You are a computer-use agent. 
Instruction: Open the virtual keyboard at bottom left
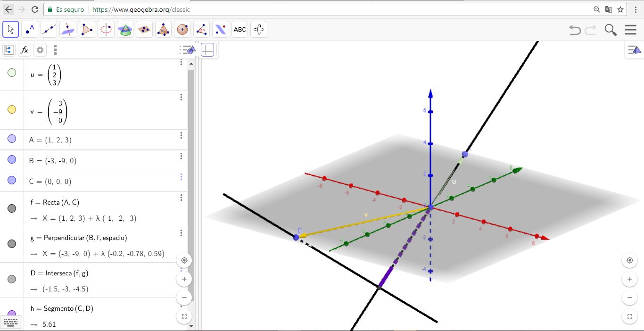click(x=11, y=323)
